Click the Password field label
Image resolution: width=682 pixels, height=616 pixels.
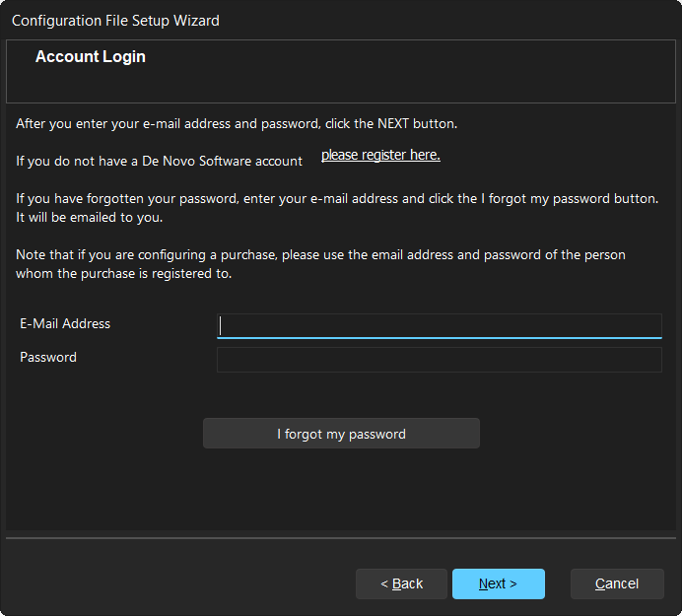[48, 358]
